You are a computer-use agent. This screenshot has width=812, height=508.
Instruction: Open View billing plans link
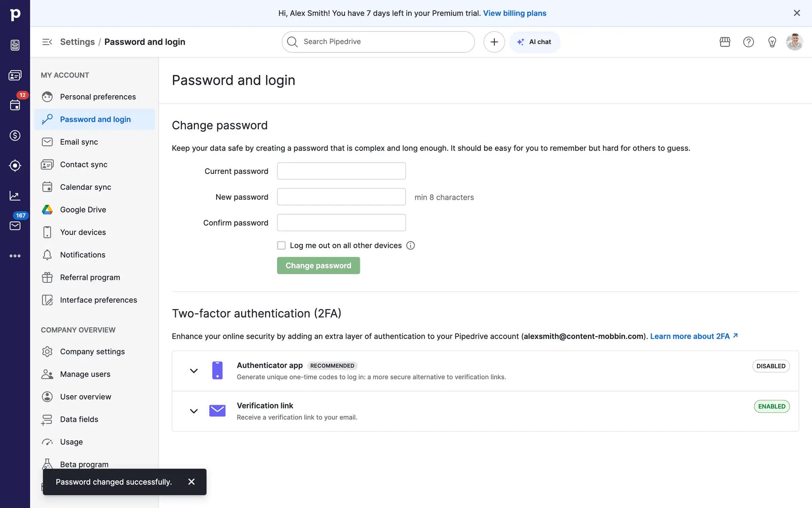(515, 13)
